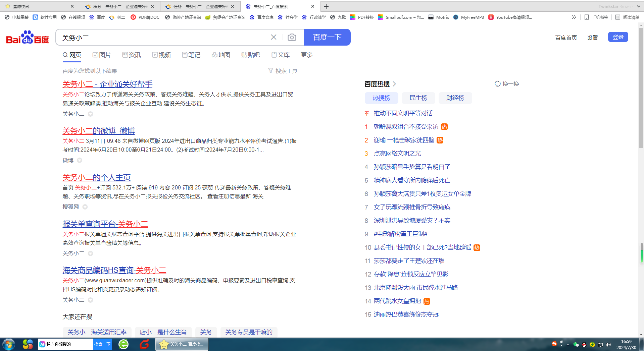This screenshot has width=644, height=351.
Task: Open result 报关单查询平台-关务小二
Action: pyautogui.click(x=105, y=224)
